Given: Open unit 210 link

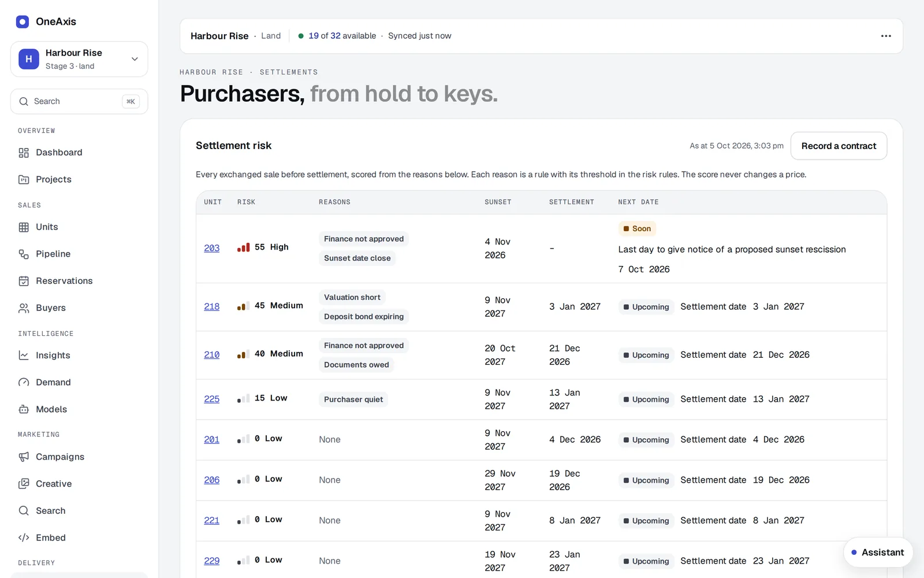Looking at the screenshot, I should pos(211,355).
